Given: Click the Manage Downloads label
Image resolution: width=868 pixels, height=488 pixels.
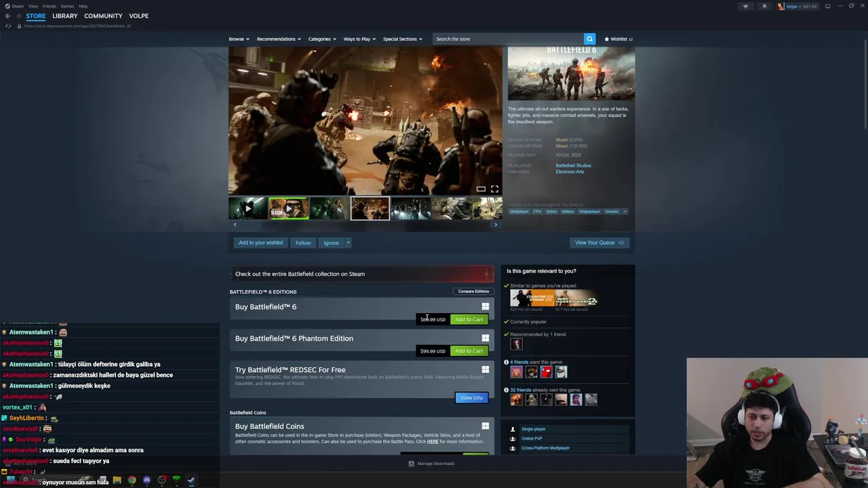Looking at the screenshot, I should [435, 464].
